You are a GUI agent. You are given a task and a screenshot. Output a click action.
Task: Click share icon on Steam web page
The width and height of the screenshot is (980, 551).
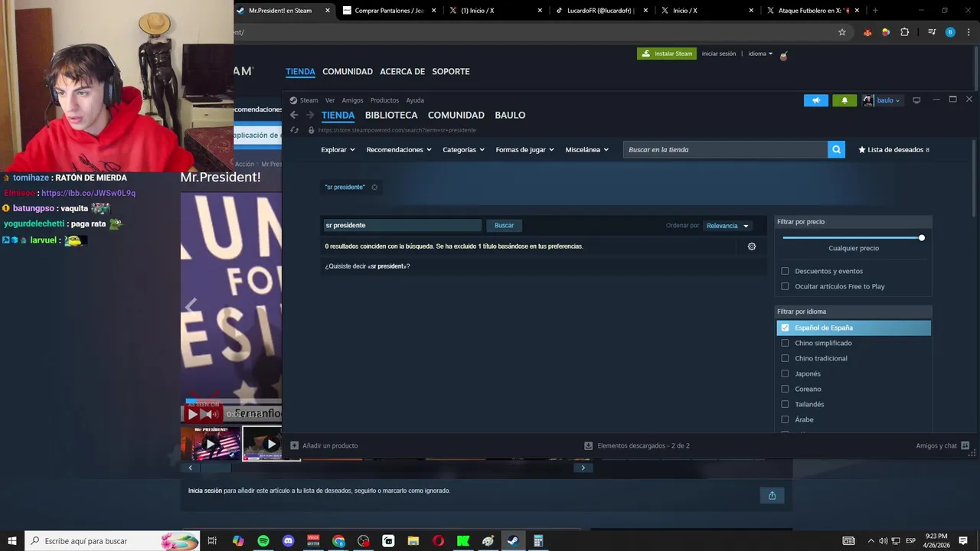point(772,496)
